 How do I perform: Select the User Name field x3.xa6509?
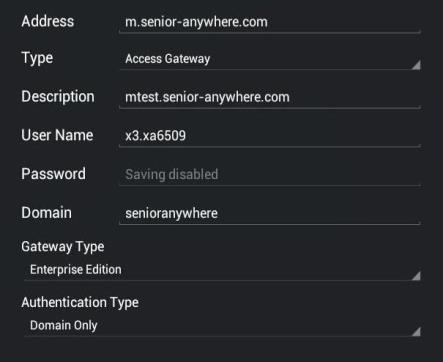(269, 136)
